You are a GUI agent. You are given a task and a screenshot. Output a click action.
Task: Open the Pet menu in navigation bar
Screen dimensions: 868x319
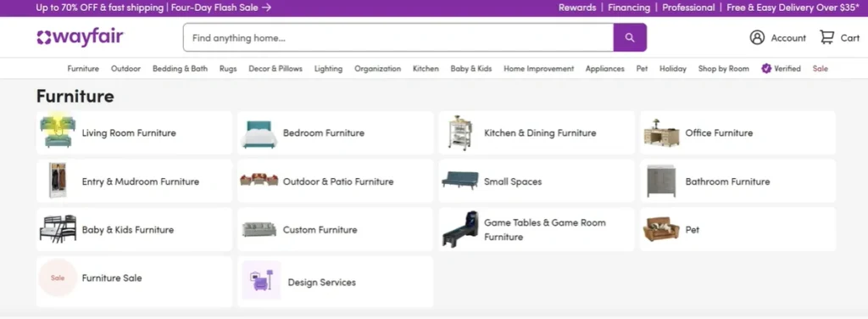(x=643, y=69)
